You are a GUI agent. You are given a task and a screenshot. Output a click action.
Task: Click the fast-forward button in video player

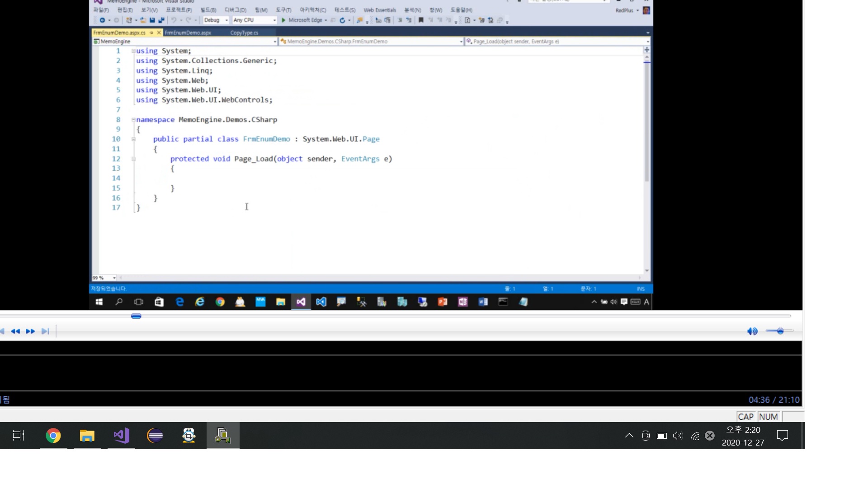coord(30,331)
